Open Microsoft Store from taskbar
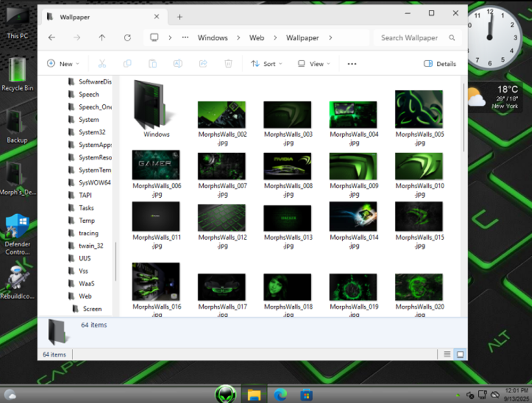The width and height of the screenshot is (532, 403). point(306,395)
